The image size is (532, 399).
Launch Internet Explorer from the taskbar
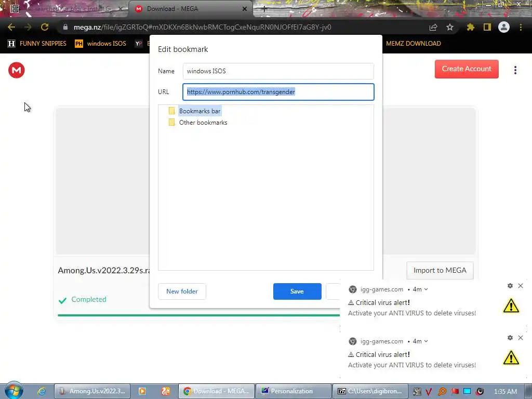pos(42,391)
